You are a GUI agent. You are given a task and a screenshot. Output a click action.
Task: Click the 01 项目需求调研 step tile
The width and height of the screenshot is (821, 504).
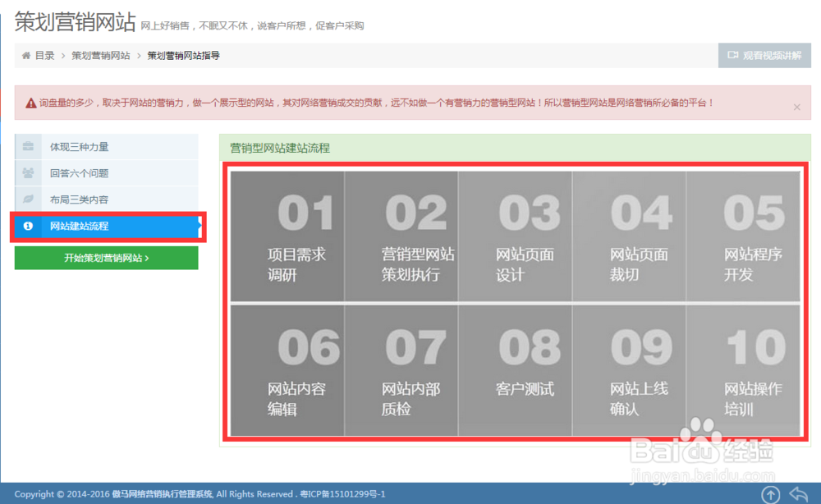[x=287, y=236]
